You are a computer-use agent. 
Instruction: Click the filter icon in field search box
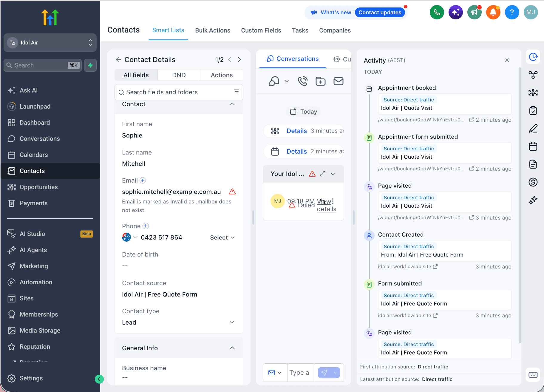pyautogui.click(x=237, y=92)
